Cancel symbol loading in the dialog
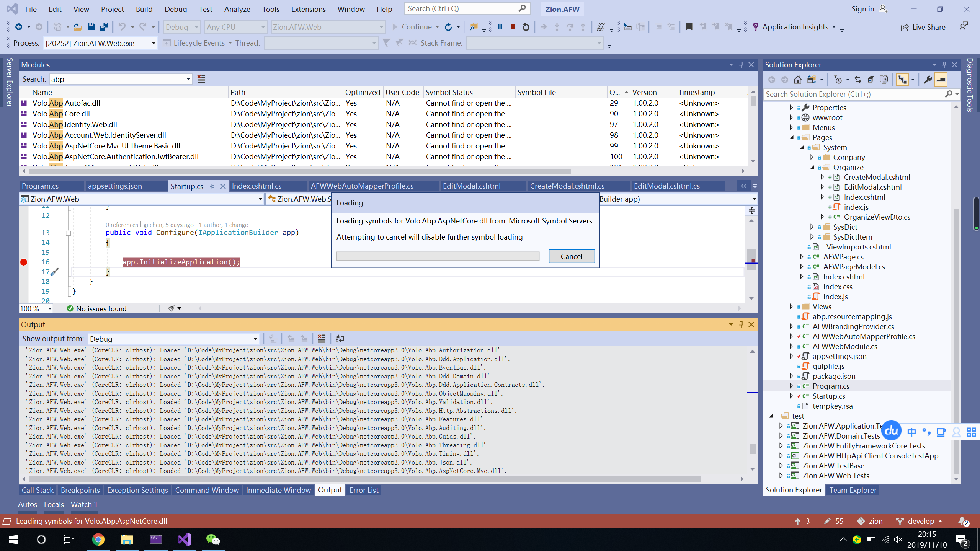The width and height of the screenshot is (980, 551). [x=571, y=256]
